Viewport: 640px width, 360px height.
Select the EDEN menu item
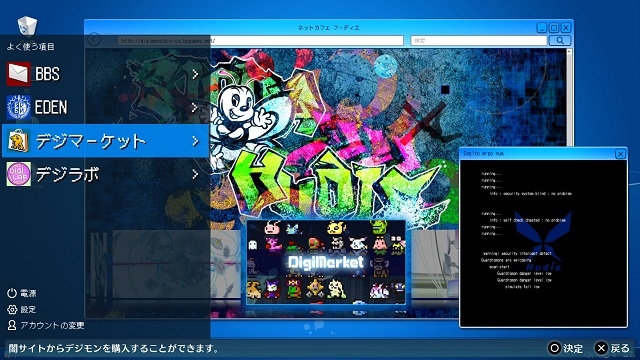106,107
